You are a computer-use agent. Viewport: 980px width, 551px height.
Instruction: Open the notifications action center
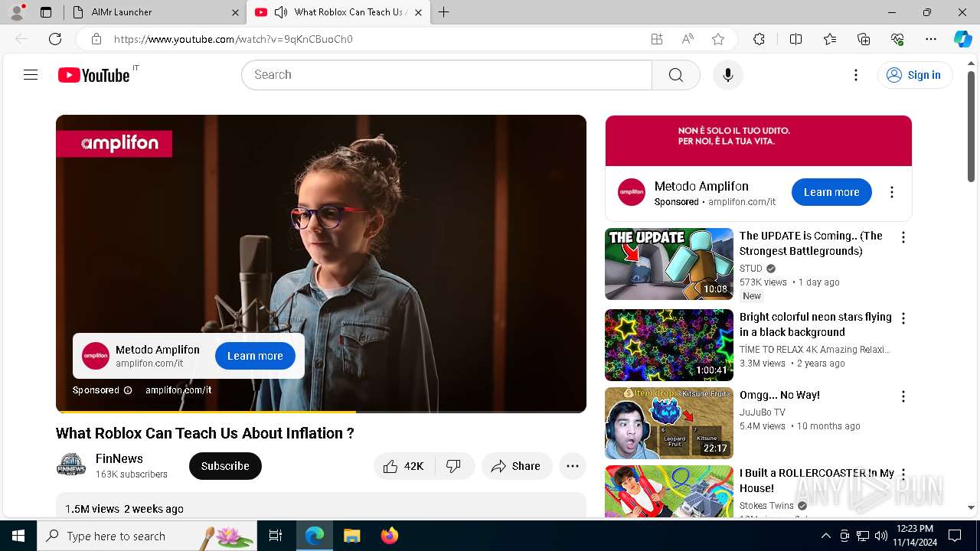point(955,536)
